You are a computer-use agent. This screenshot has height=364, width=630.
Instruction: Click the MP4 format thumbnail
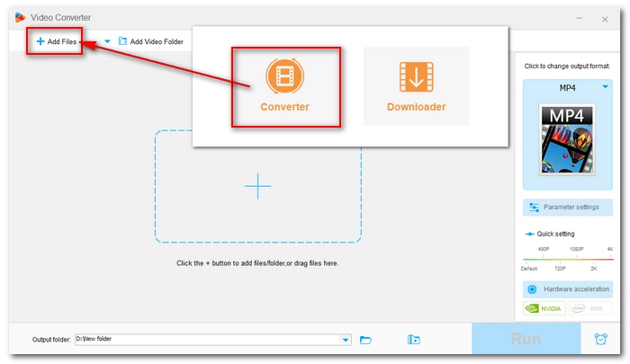[x=566, y=139]
